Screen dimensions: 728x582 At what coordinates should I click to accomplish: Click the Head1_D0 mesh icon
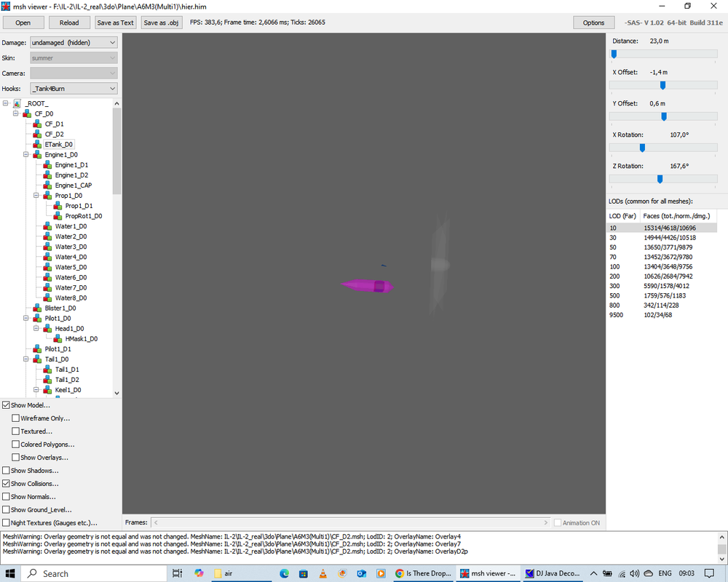(x=48, y=328)
